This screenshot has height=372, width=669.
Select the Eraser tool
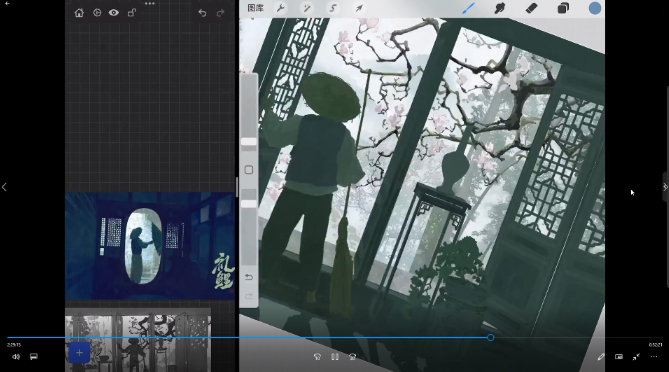(x=531, y=8)
